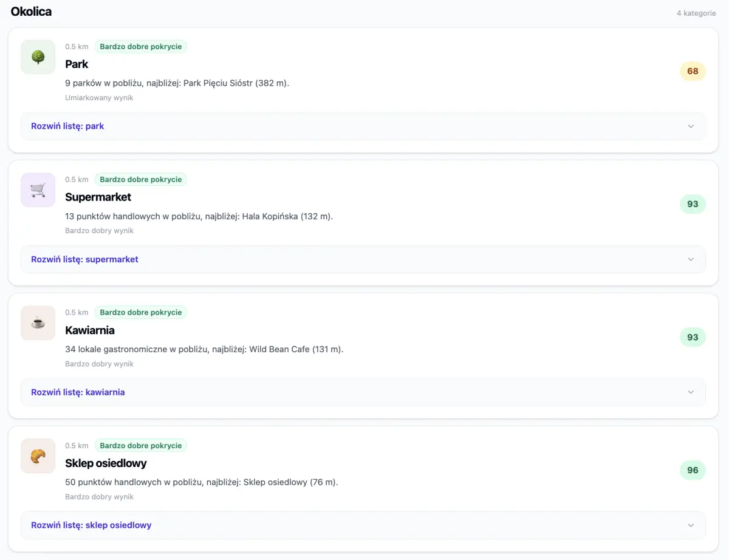Click the "4 kategorie" count label
The image size is (729, 560).
pyautogui.click(x=696, y=13)
